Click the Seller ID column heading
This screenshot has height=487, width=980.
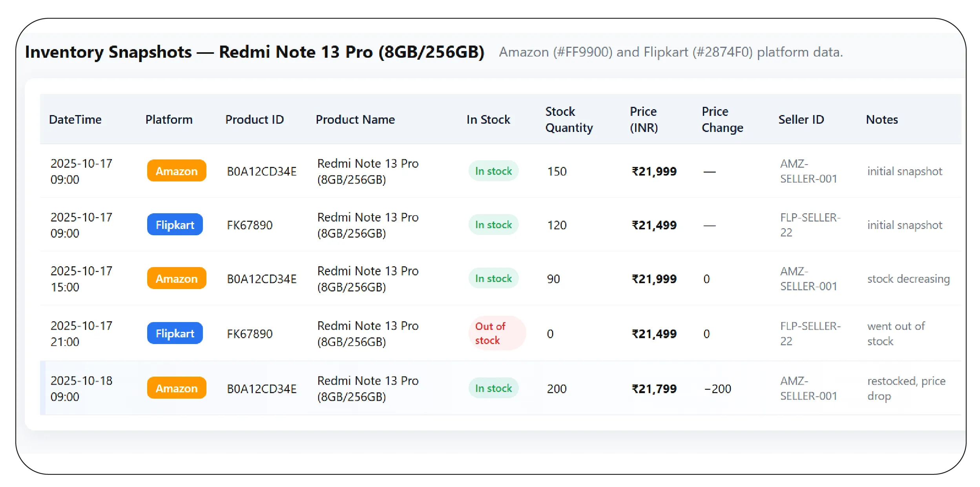[x=800, y=119]
